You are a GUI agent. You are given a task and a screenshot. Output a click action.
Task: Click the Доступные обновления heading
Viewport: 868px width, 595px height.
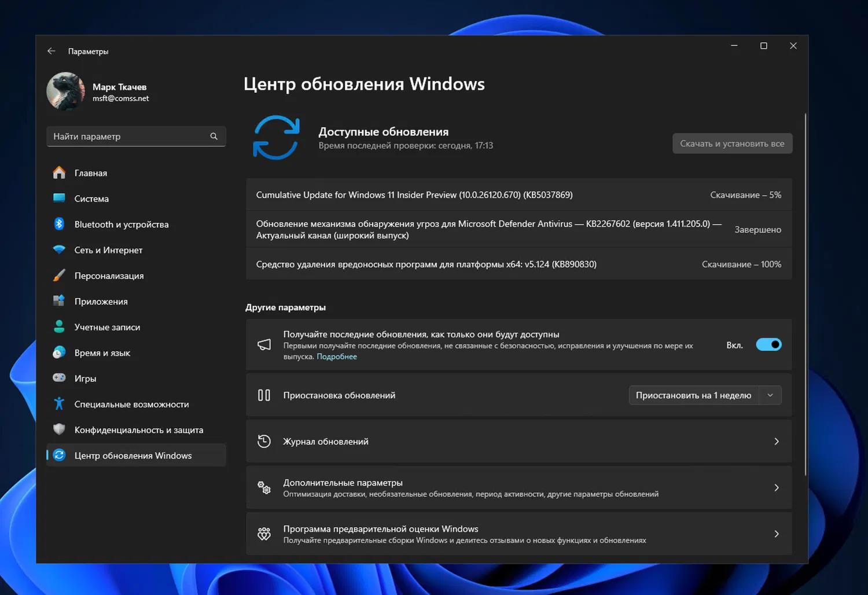pyautogui.click(x=384, y=132)
